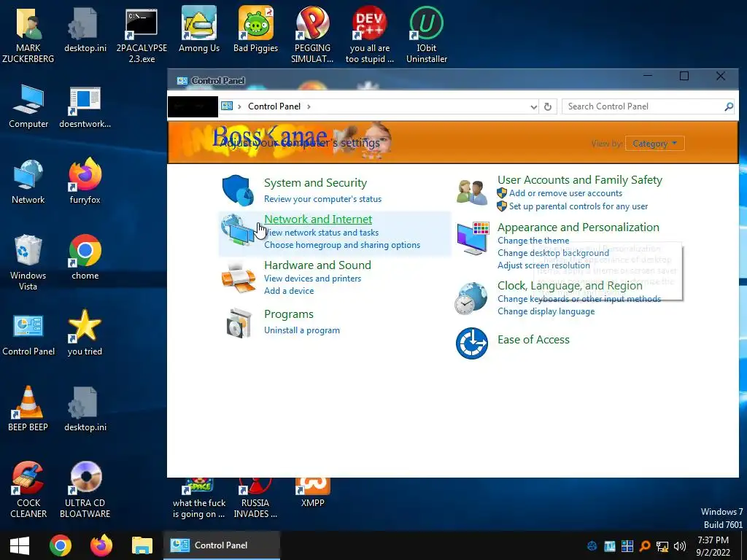Open the Hardware and Sound printer icon
Screen dimensions: 747x560
[x=239, y=278]
